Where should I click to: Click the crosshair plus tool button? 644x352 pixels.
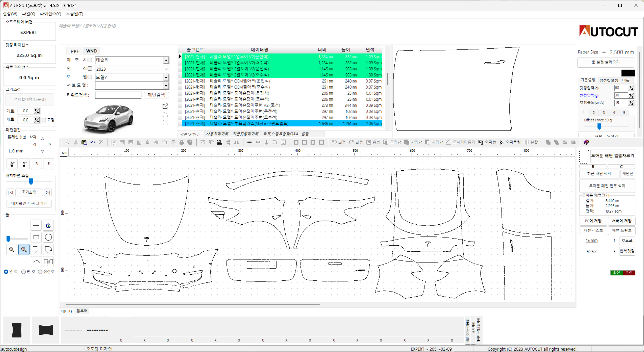(36, 225)
